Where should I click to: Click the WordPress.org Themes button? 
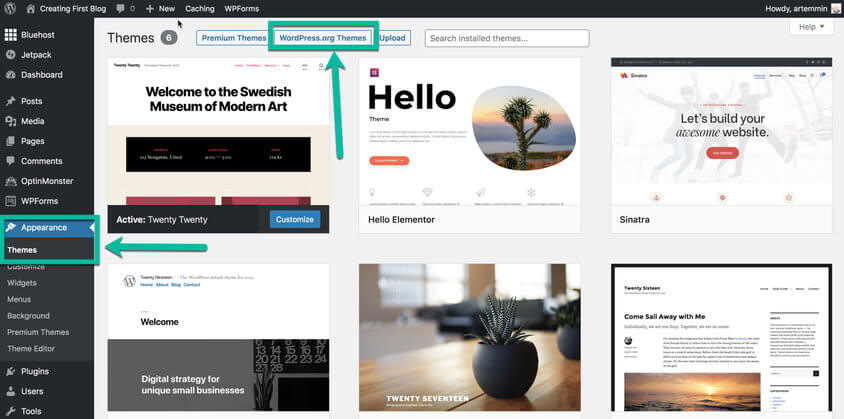[323, 38]
